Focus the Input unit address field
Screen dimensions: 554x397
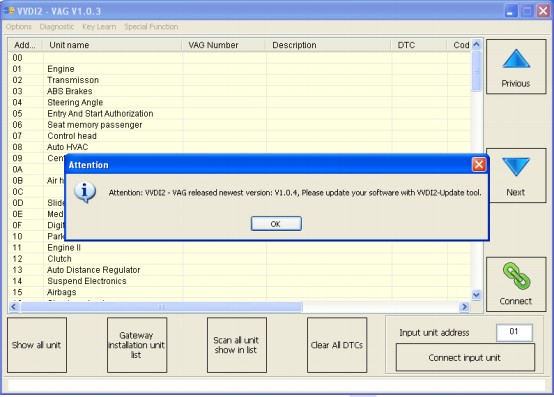click(514, 332)
